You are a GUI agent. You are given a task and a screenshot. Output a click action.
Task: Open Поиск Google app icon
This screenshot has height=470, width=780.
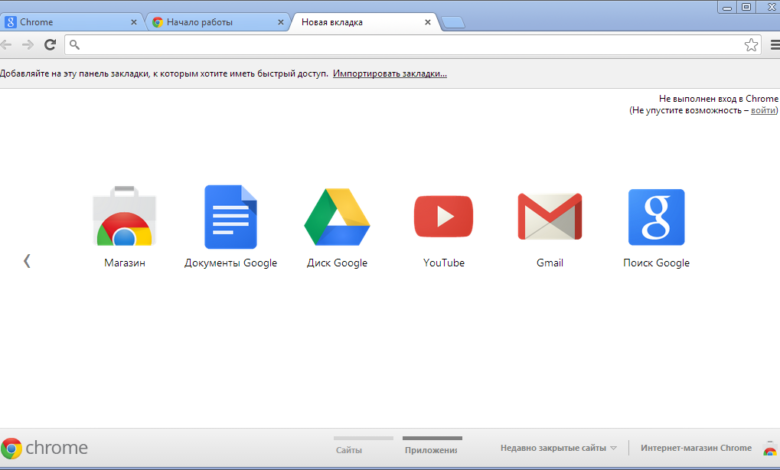(x=656, y=218)
